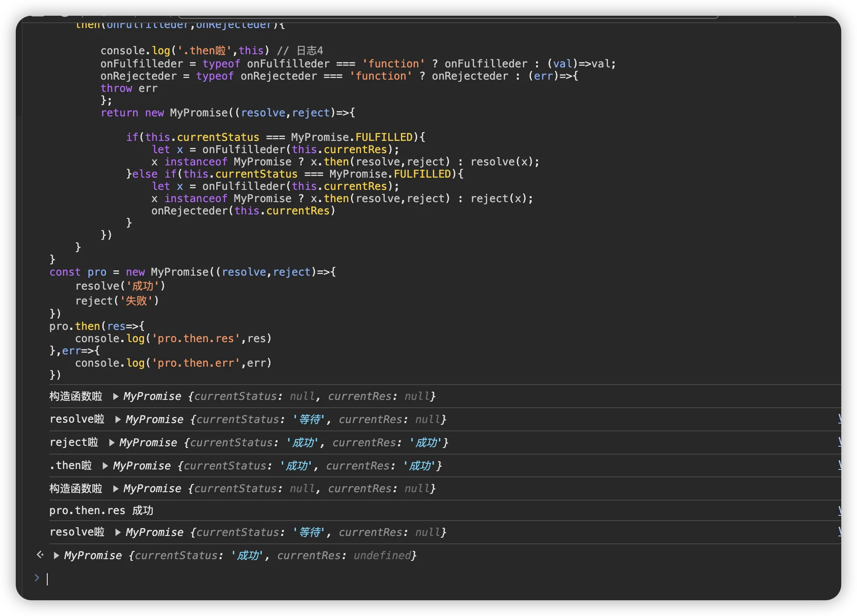Click the '},err=>{' code line
Screen dimensions: 857x616
tap(74, 351)
